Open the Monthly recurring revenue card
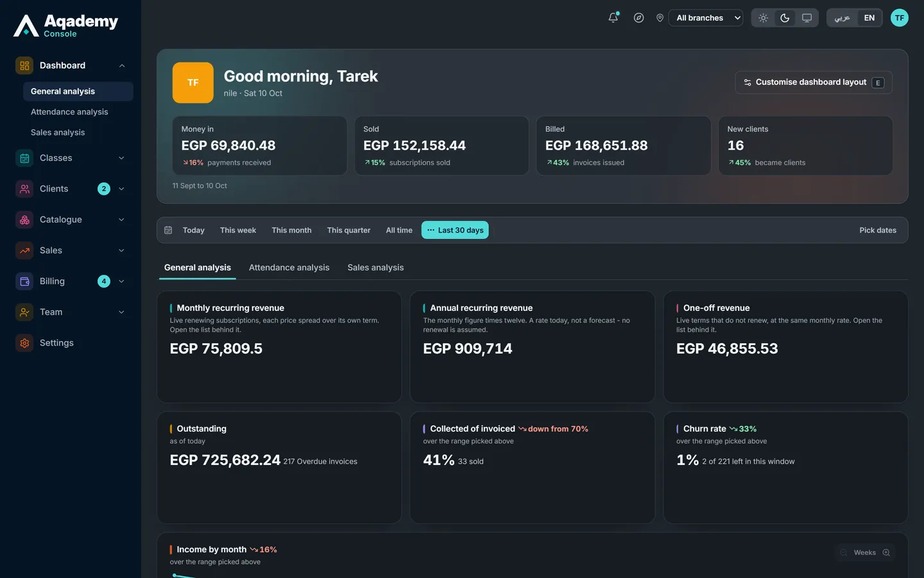Image resolution: width=924 pixels, height=578 pixels. [x=279, y=347]
